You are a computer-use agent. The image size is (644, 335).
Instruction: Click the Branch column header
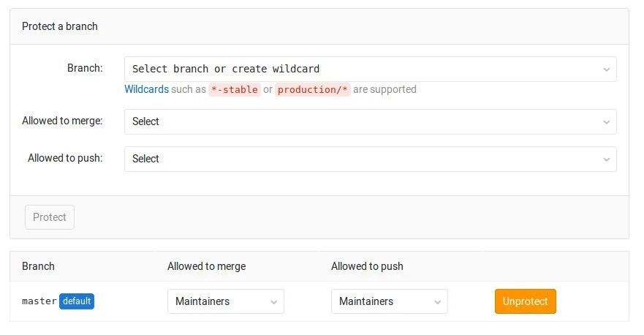pos(38,266)
